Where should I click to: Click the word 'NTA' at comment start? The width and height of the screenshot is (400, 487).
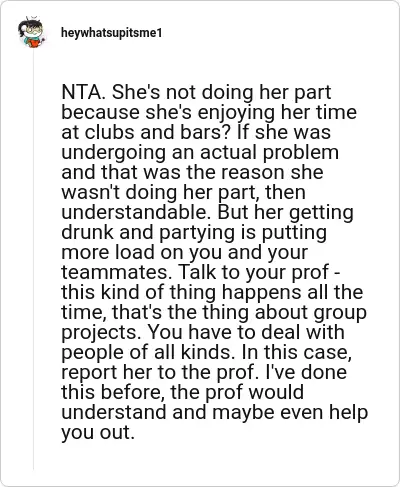82,92
